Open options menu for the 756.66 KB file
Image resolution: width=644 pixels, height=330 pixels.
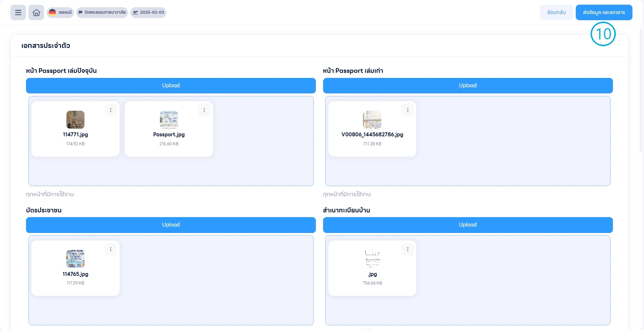pyautogui.click(x=408, y=249)
